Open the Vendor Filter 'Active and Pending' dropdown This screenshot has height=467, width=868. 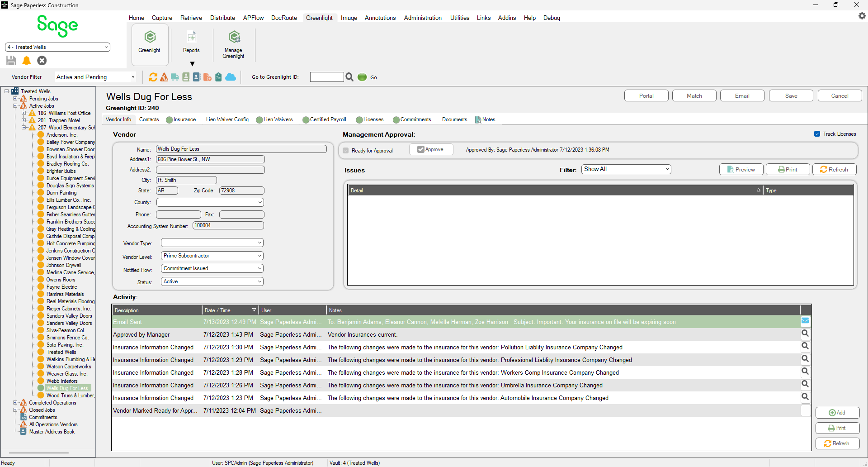(x=96, y=77)
